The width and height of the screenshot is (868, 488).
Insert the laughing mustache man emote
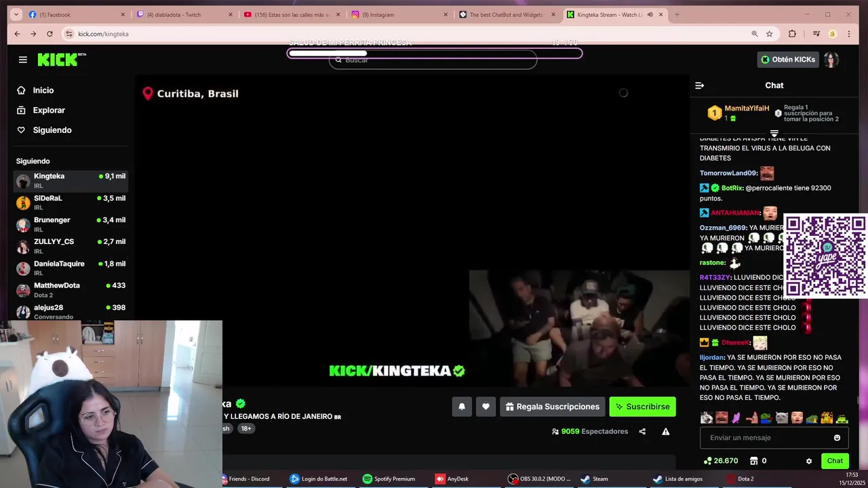click(x=722, y=418)
